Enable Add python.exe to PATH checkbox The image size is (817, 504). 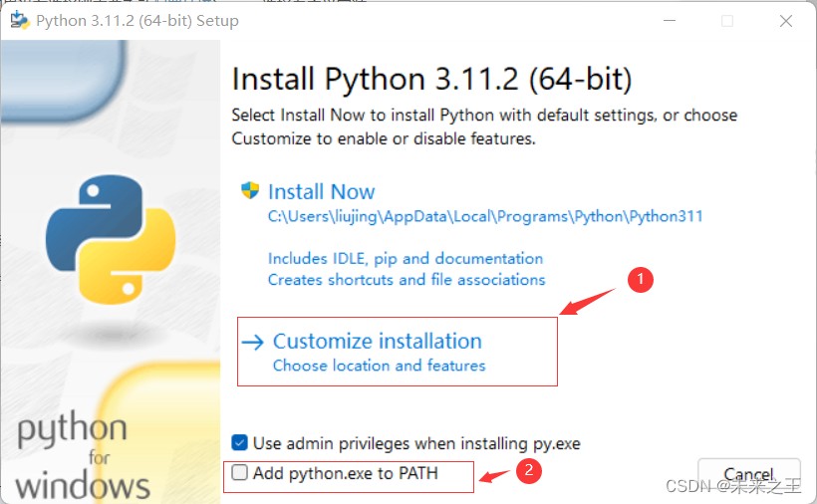(239, 473)
